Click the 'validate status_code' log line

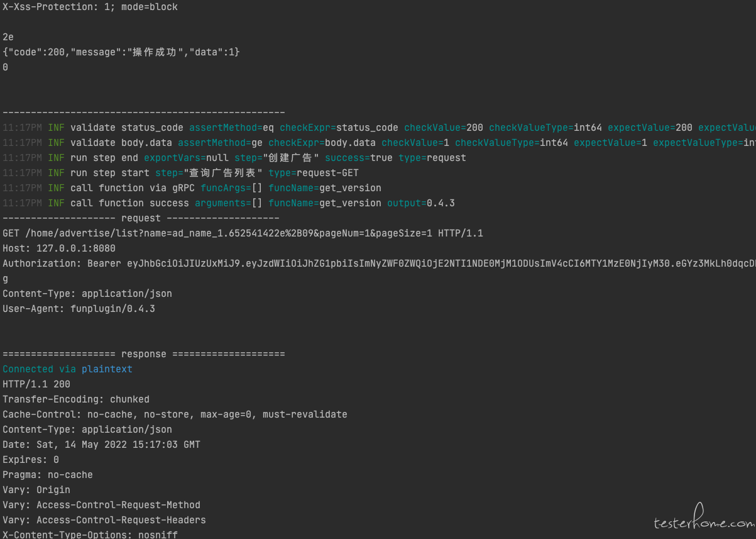click(379, 128)
